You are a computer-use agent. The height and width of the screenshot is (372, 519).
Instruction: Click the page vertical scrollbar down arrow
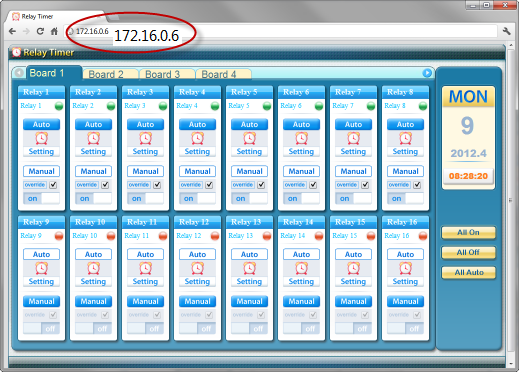[x=511, y=364]
